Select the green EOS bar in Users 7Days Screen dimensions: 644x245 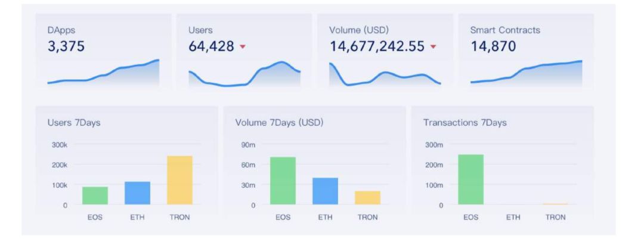(x=95, y=196)
